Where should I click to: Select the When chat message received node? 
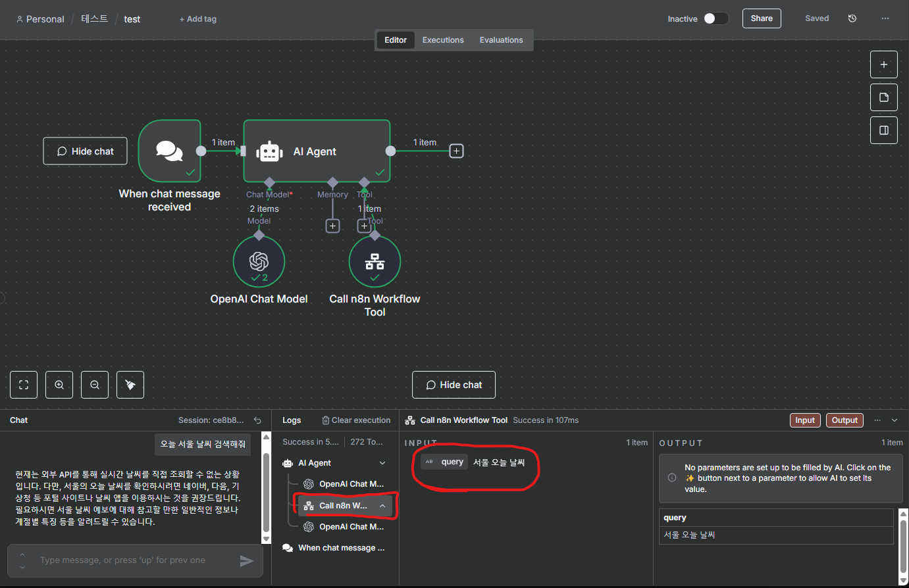[x=170, y=151]
